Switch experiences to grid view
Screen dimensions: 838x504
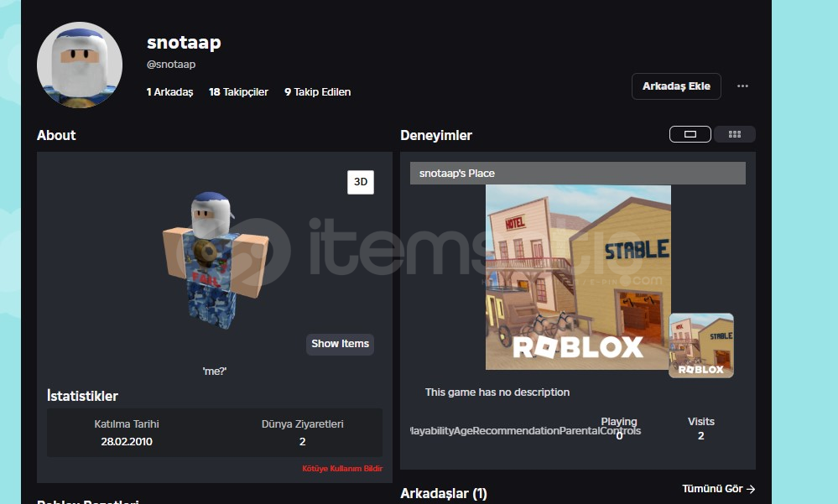coord(734,134)
